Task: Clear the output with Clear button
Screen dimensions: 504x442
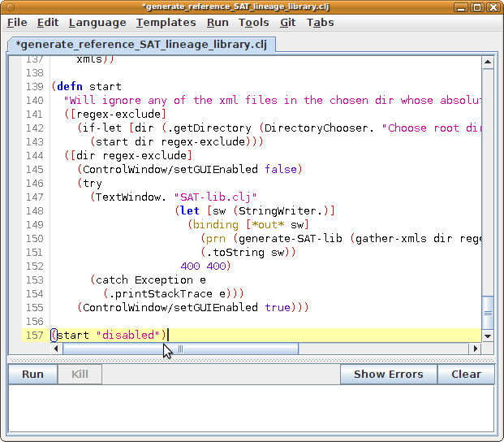Action: [x=466, y=375]
